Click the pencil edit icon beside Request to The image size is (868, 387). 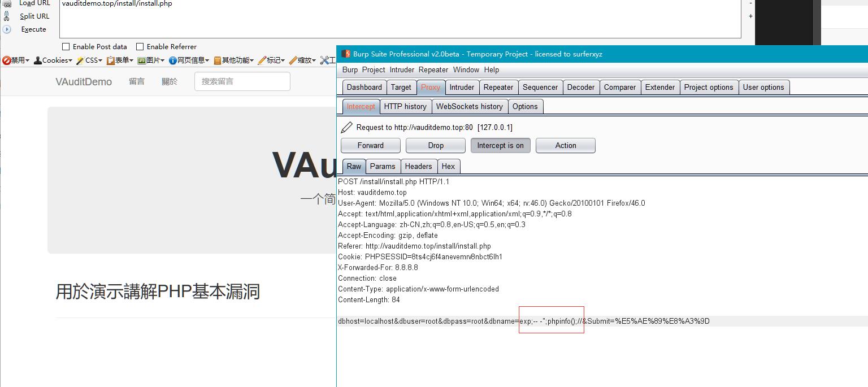point(347,128)
